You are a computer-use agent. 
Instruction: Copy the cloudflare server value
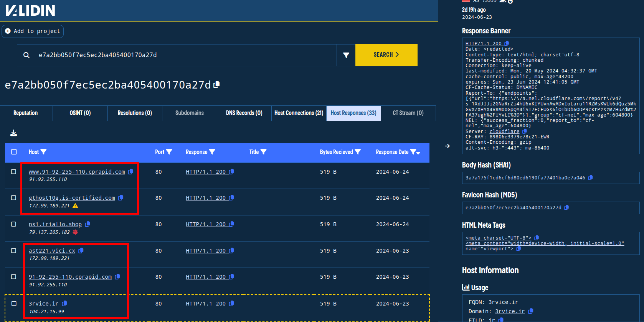coord(525,131)
